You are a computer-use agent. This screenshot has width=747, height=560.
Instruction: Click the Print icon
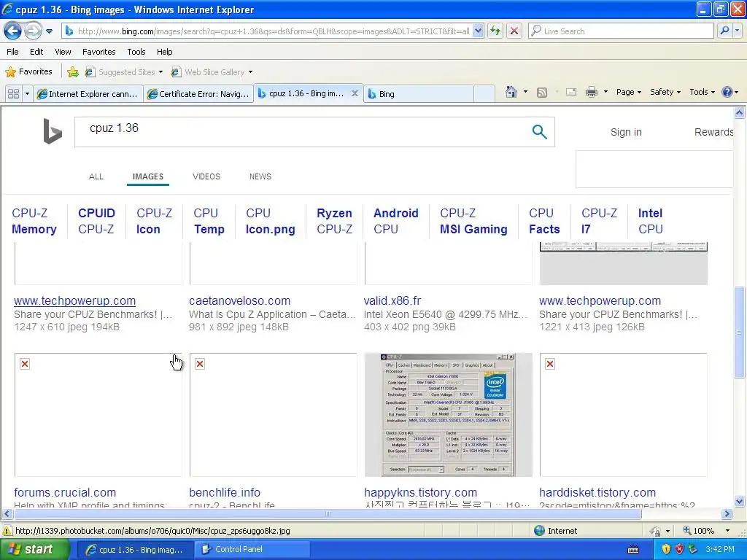(x=591, y=92)
